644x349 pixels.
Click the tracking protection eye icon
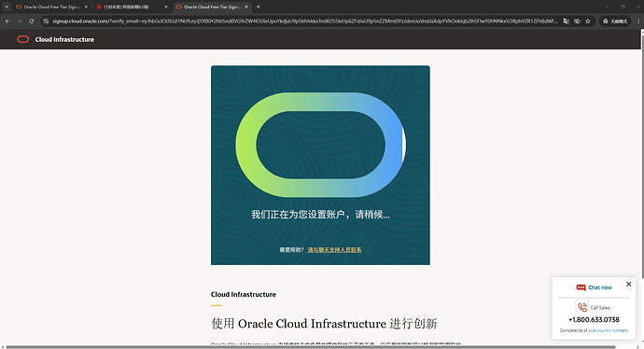577,21
